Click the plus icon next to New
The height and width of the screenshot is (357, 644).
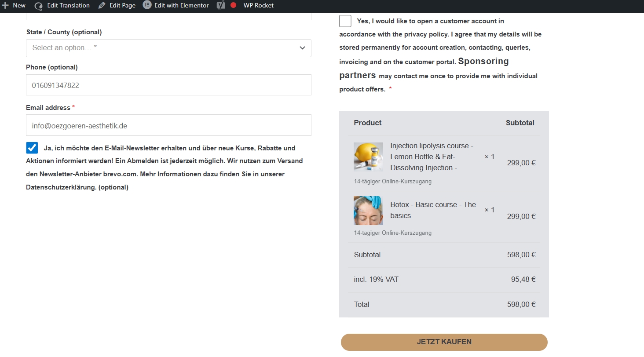pyautogui.click(x=5, y=5)
